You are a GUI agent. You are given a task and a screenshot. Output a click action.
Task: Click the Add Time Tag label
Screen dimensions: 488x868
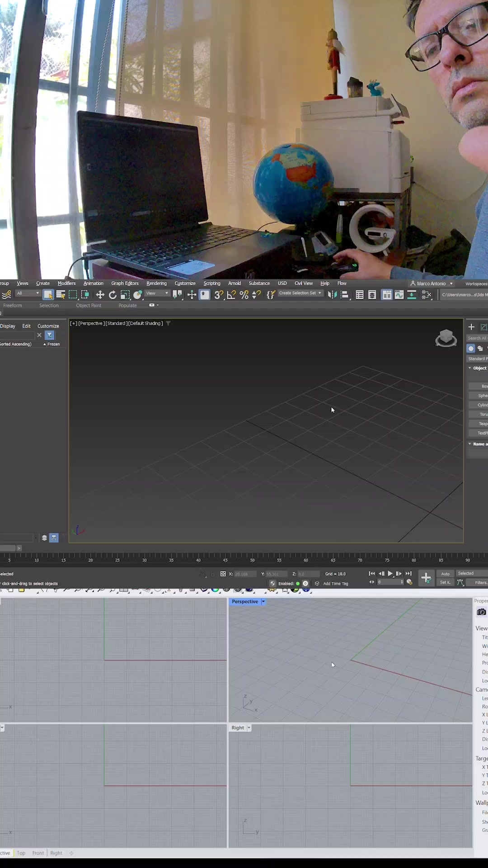pos(336,584)
